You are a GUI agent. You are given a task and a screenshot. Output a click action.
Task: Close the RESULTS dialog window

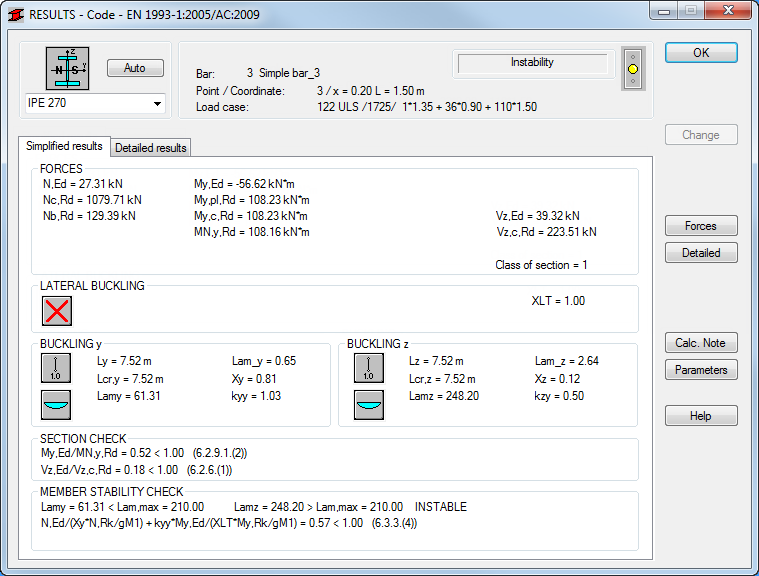click(728, 11)
